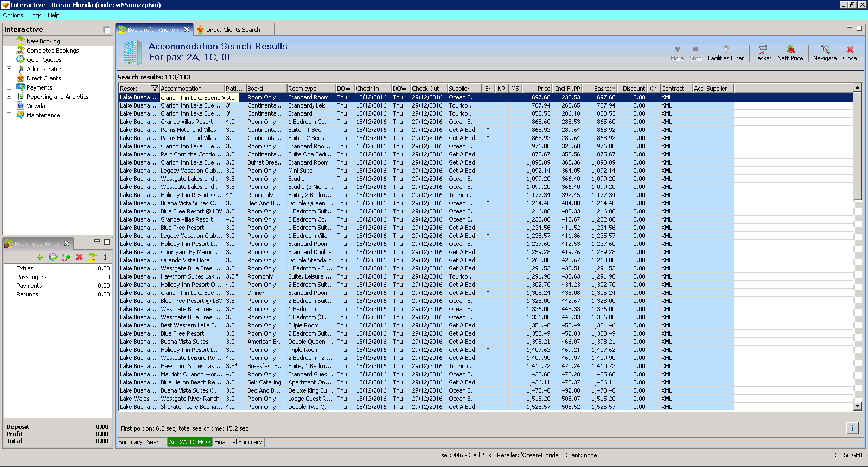Image resolution: width=868 pixels, height=467 pixels.
Task: Click the results vertical scrollbar thumb
Action: (x=857, y=146)
